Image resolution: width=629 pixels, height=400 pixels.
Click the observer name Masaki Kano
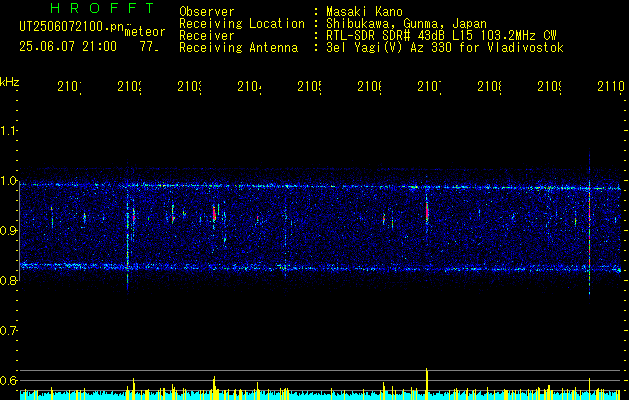click(364, 12)
